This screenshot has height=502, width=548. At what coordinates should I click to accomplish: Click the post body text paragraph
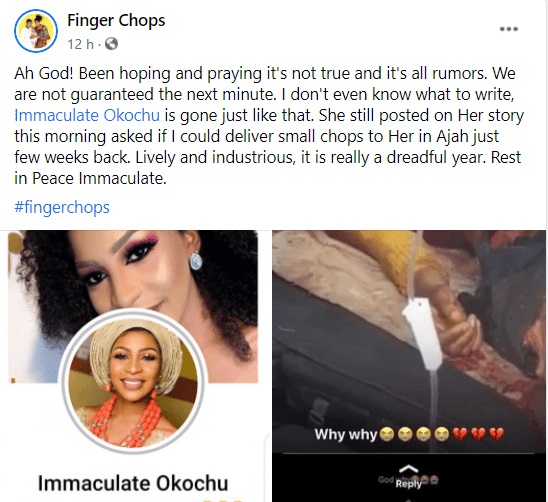point(269,126)
